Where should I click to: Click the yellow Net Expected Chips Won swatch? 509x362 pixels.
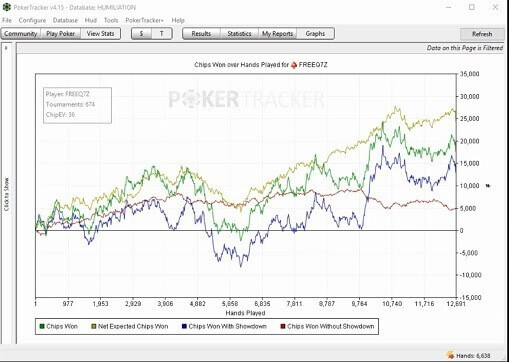[94, 327]
